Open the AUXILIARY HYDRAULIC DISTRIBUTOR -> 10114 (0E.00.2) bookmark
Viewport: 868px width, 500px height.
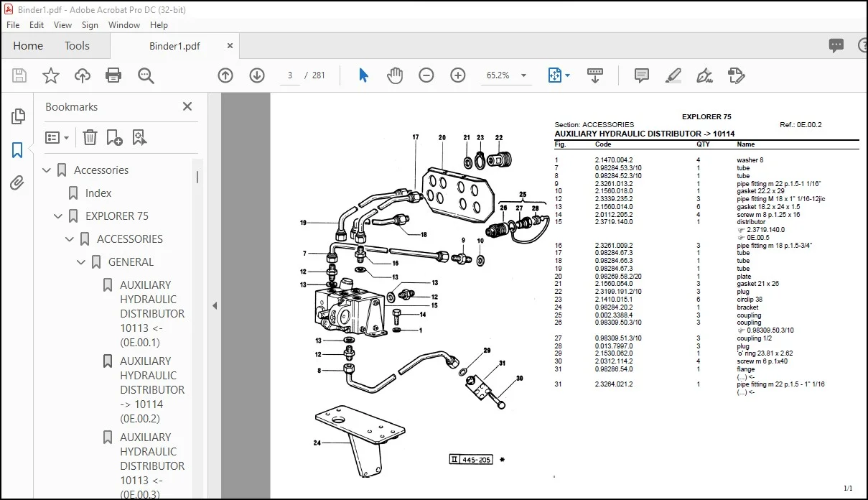click(152, 390)
